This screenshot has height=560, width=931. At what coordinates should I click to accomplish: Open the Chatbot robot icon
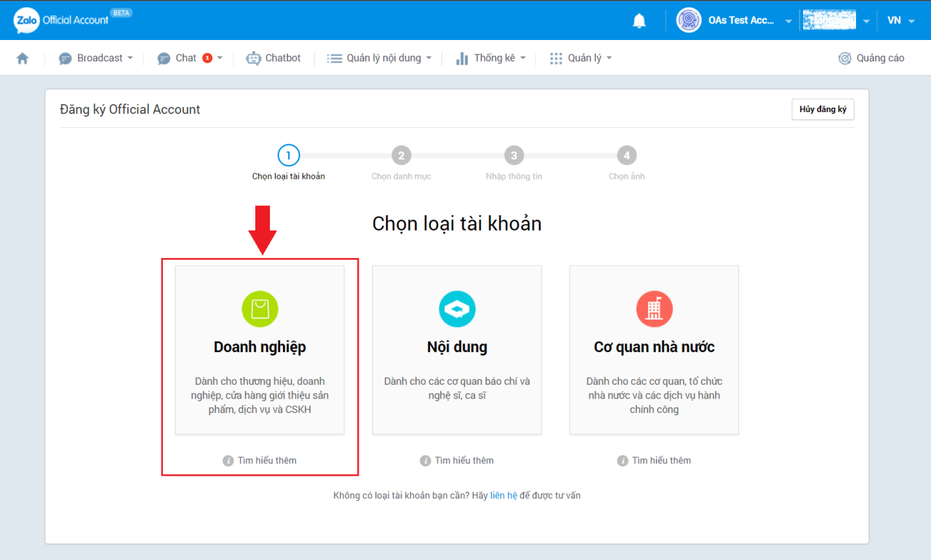point(253,58)
